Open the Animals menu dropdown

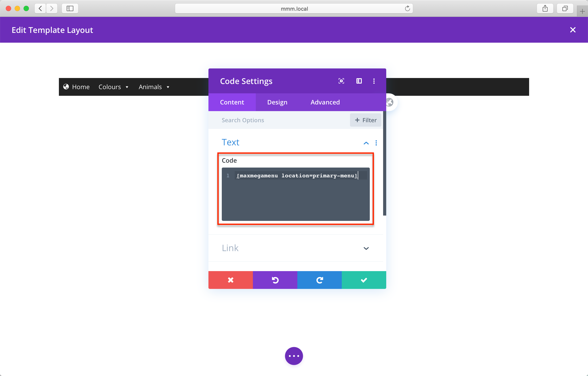pyautogui.click(x=154, y=87)
